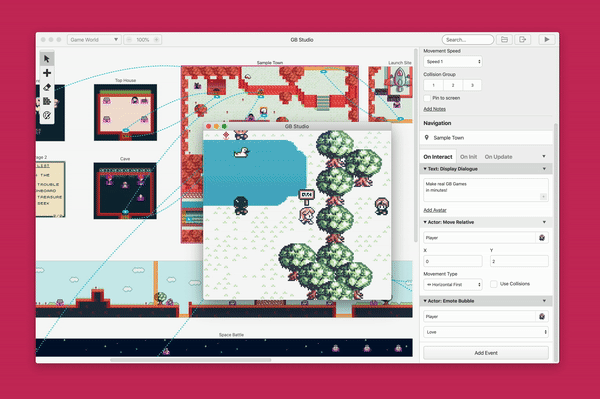
Task: Click the Y value field
Action: (x=519, y=261)
